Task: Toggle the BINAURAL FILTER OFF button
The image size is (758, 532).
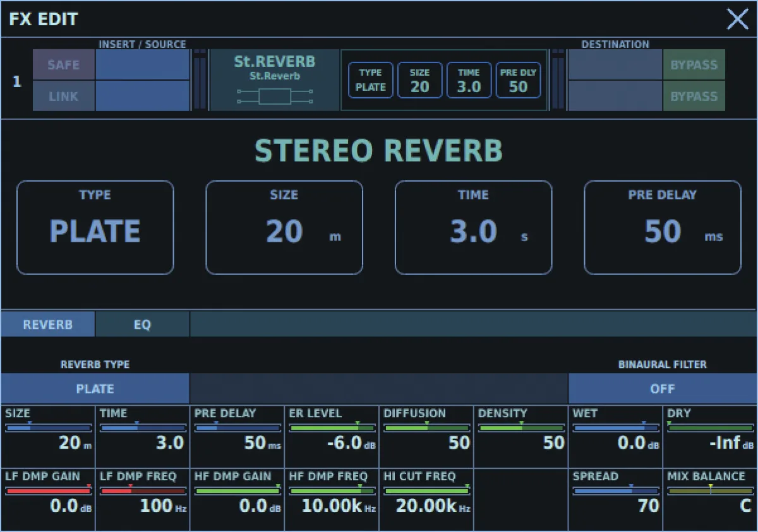Action: point(663,389)
